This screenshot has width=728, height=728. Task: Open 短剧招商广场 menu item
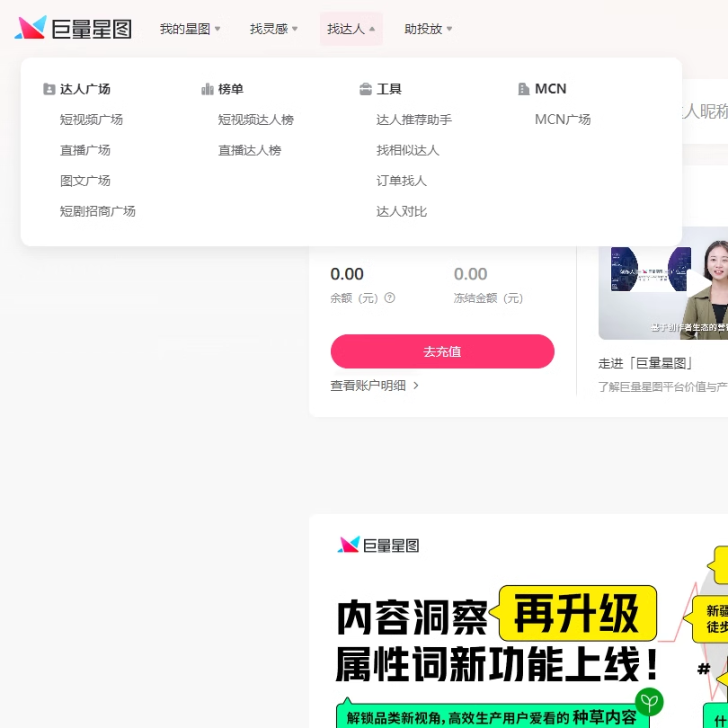(x=97, y=212)
